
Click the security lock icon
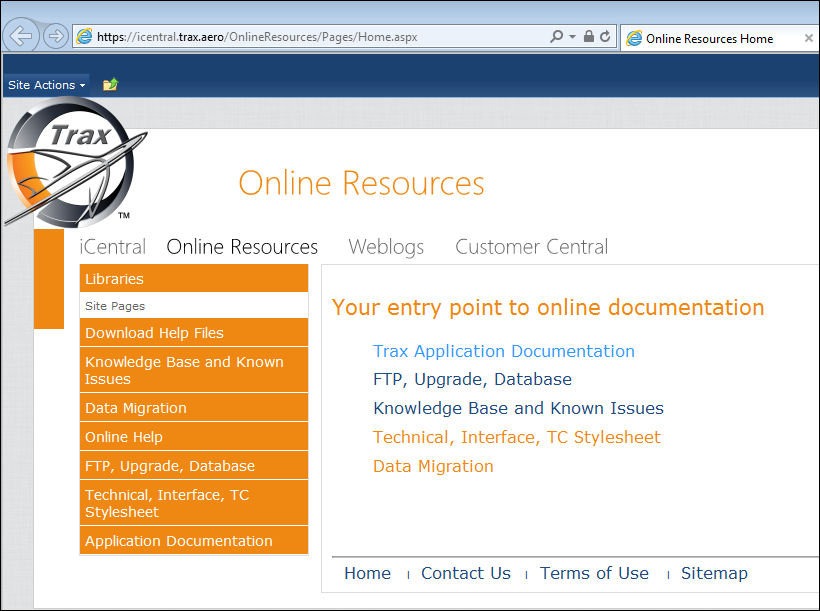[589, 36]
